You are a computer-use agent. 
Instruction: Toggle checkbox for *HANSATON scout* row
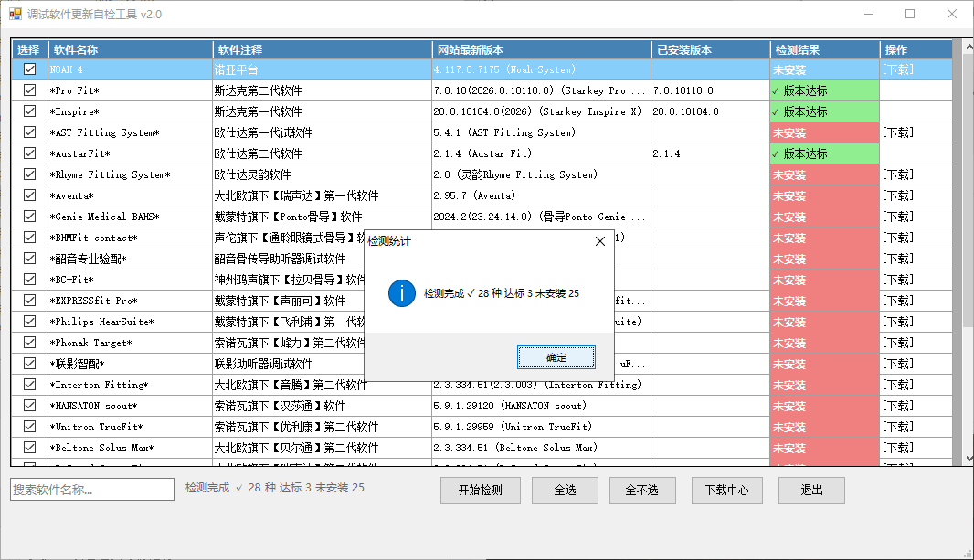point(29,406)
